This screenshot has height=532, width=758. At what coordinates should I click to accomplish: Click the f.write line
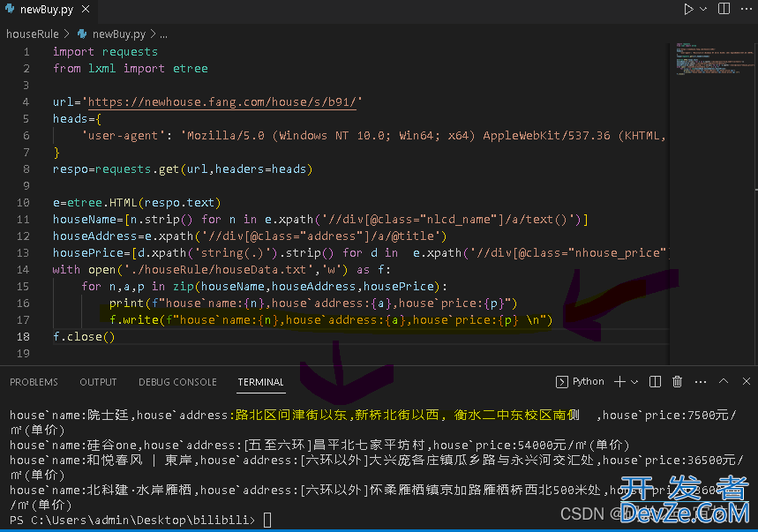point(331,320)
